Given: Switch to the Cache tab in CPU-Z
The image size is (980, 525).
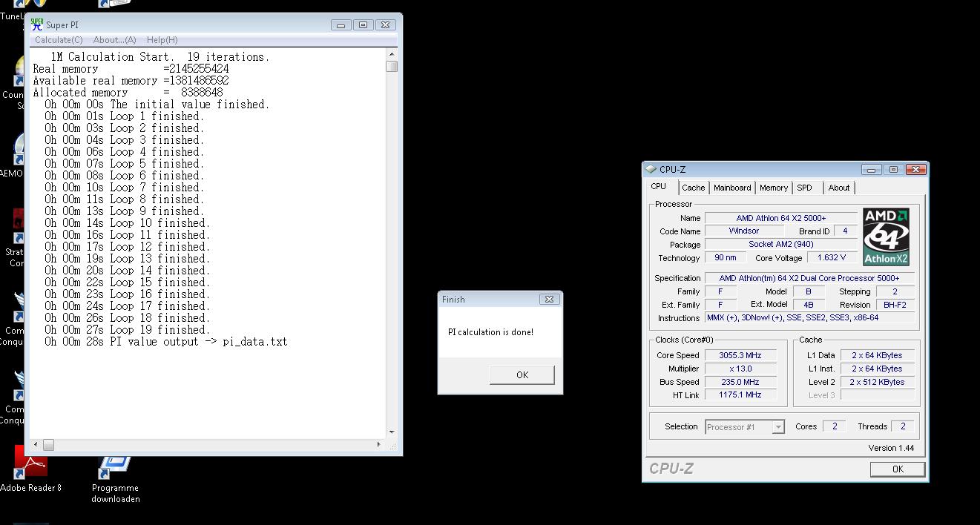Looking at the screenshot, I should [x=693, y=188].
